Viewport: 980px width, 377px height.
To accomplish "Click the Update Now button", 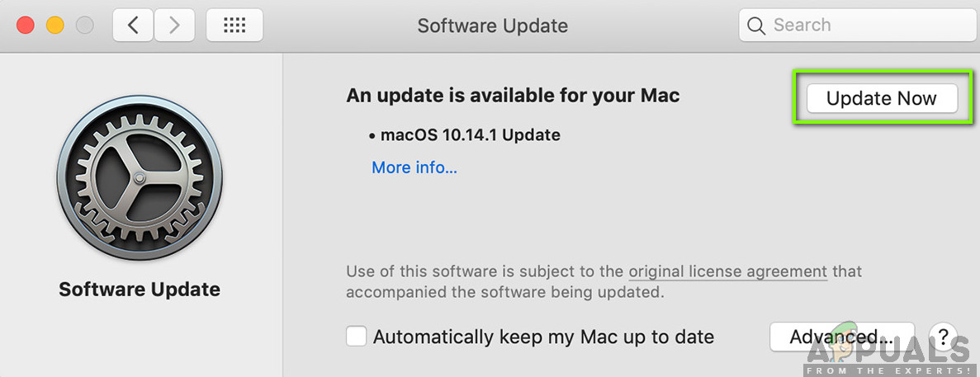I will [x=881, y=99].
